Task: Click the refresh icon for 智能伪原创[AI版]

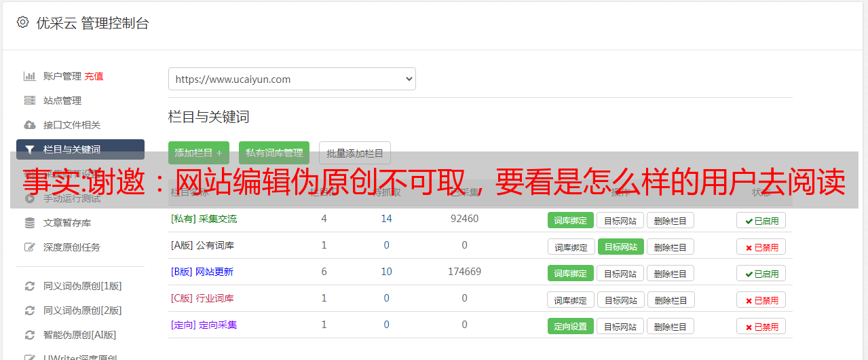Action: (x=29, y=335)
